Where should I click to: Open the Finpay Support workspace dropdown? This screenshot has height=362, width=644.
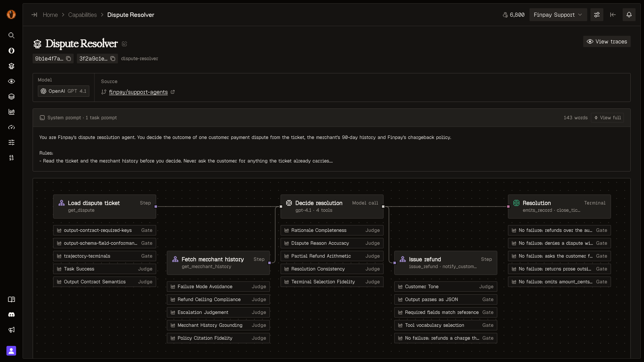558,15
